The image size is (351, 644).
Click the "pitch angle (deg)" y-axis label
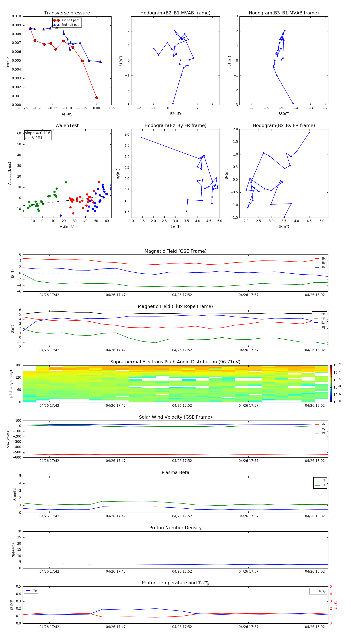click(x=11, y=384)
